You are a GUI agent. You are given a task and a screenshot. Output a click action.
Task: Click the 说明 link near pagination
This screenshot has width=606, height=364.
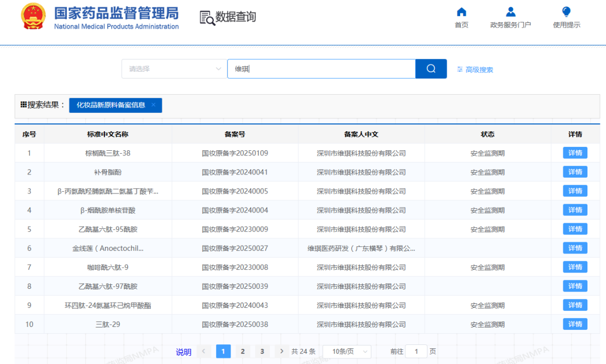click(x=183, y=352)
